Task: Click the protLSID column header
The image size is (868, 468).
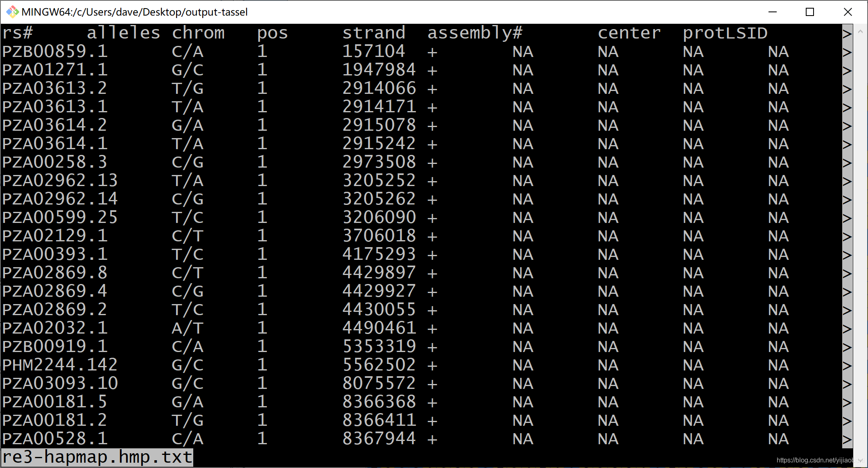Action: click(725, 33)
